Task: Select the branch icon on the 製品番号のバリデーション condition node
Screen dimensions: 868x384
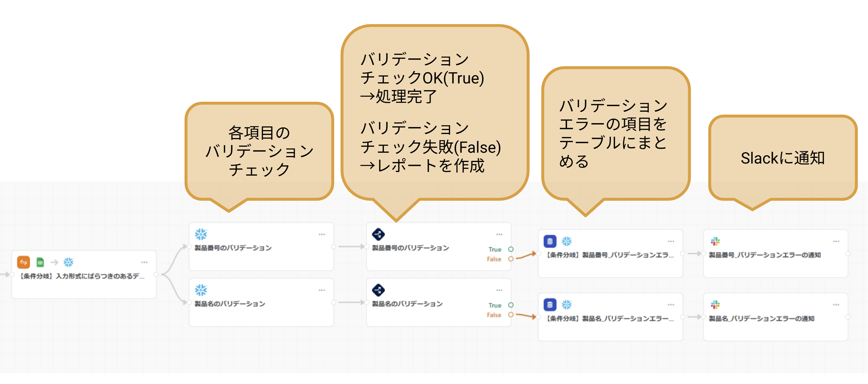Action: point(379,234)
